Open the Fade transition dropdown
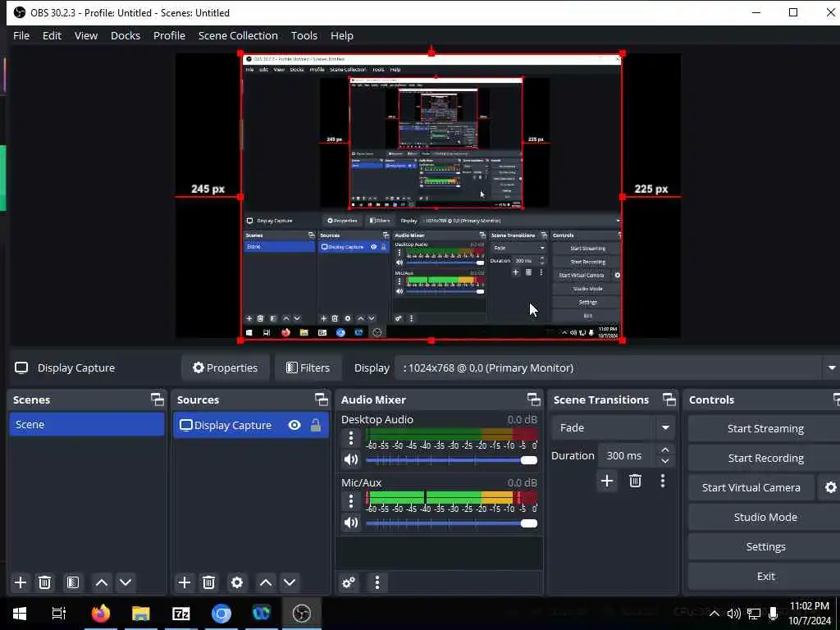The height and width of the screenshot is (630, 840). [x=612, y=427]
